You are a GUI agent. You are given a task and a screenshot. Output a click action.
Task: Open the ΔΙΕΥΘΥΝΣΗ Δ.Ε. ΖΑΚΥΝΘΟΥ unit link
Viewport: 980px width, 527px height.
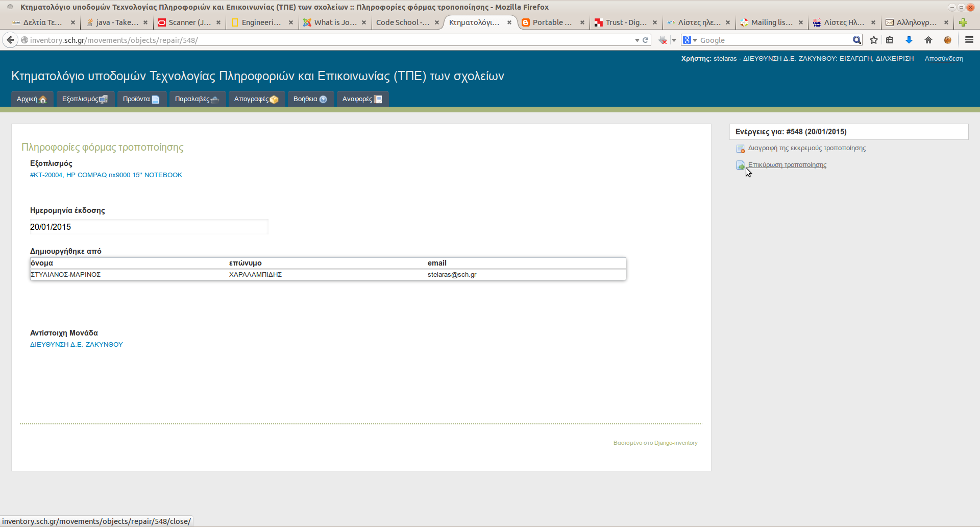click(x=77, y=344)
